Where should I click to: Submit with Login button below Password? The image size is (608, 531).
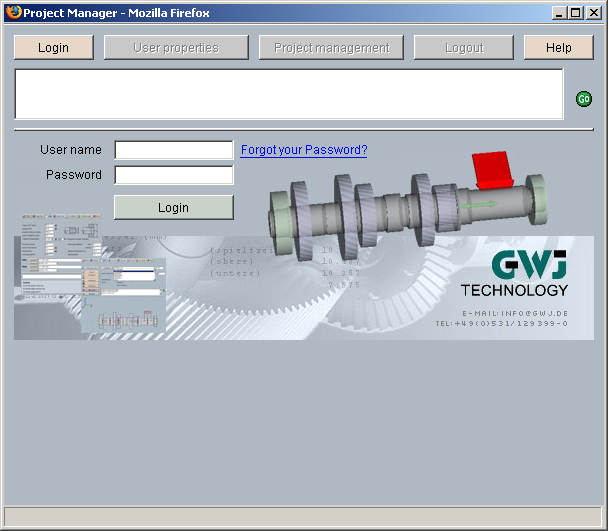pos(174,208)
